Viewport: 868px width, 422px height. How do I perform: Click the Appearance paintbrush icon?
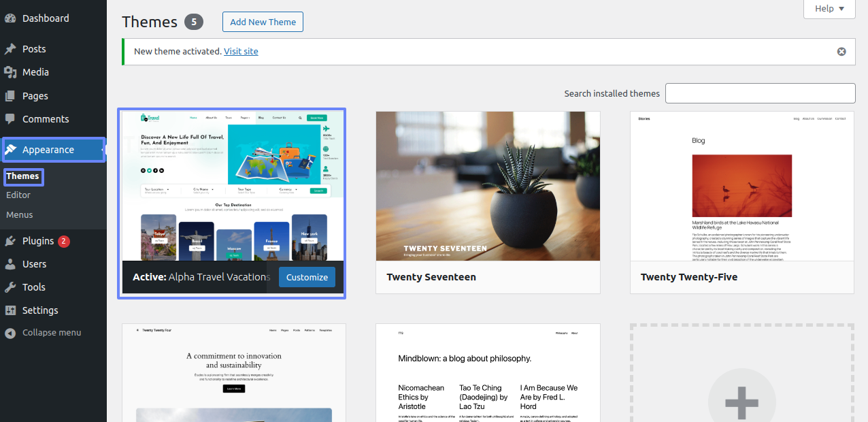12,150
